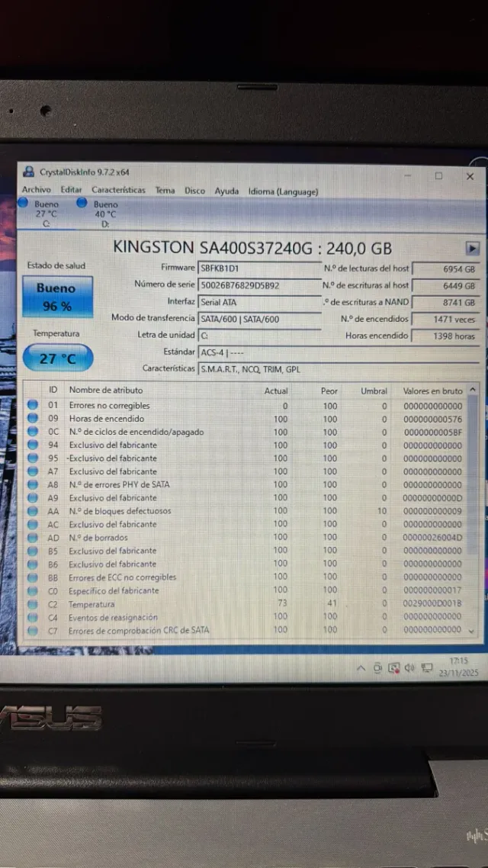
Task: Click the Nombre de atributo column header
Action: (x=106, y=390)
